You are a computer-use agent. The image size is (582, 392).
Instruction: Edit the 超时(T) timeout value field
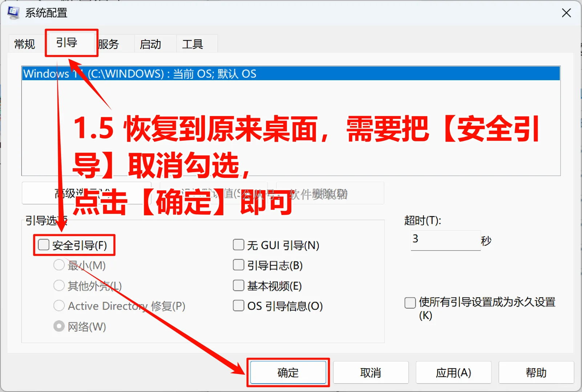pos(445,240)
